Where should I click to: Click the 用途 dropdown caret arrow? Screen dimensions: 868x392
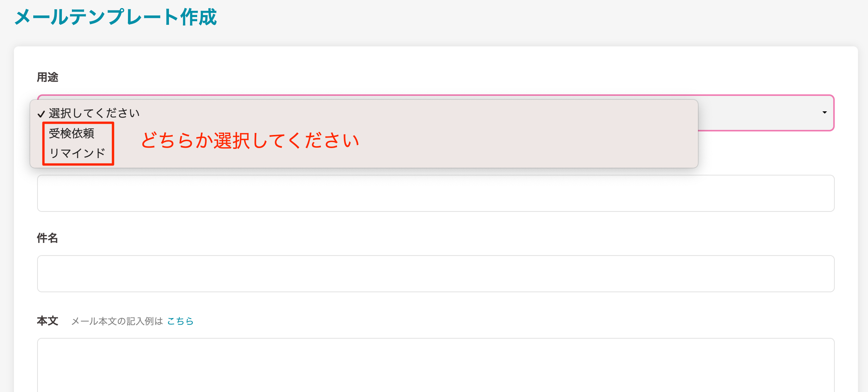pyautogui.click(x=824, y=112)
